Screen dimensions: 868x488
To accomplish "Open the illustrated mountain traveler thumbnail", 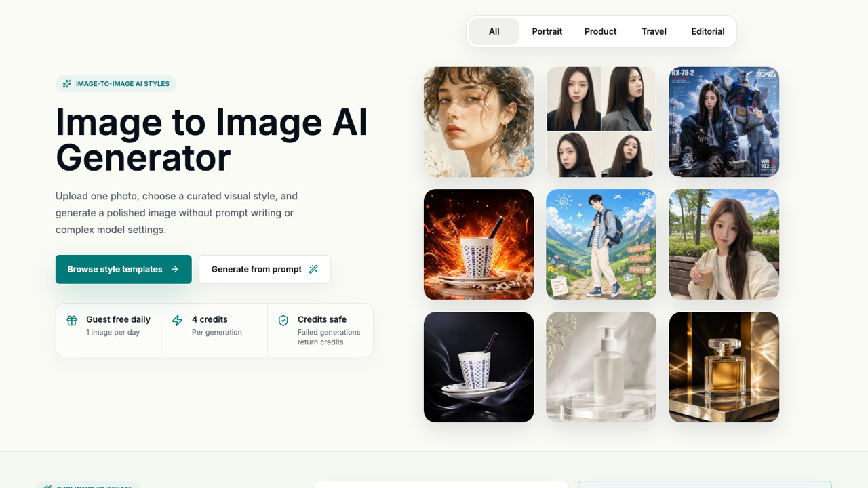I will 601,245.
